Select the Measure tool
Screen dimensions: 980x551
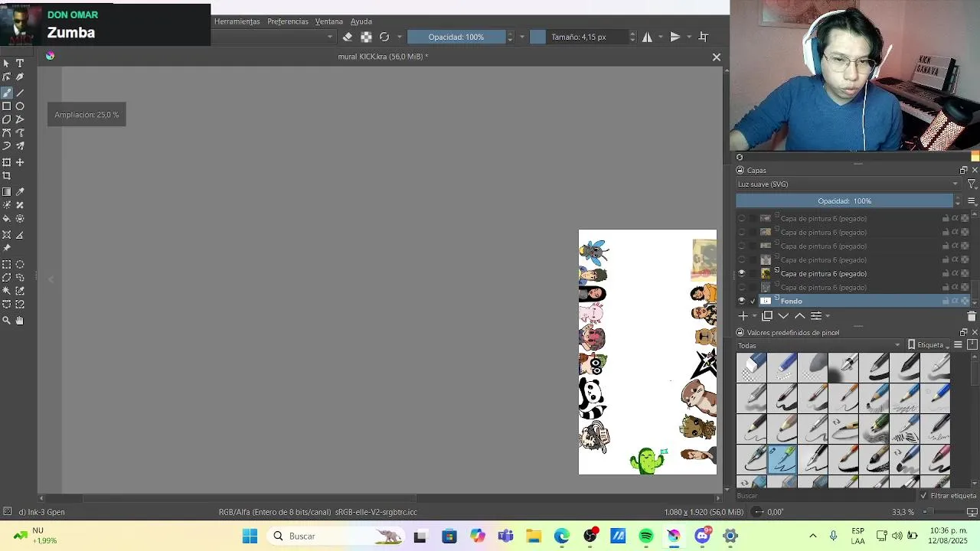[x=20, y=235]
